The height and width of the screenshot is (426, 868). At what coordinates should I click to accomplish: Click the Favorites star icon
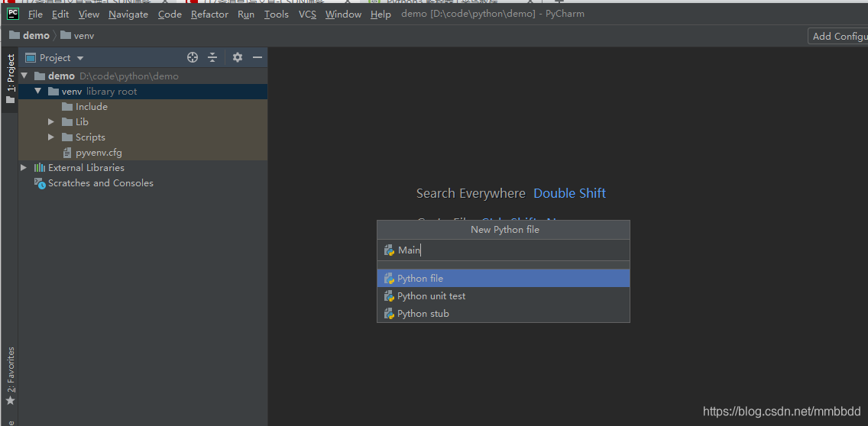(10, 401)
